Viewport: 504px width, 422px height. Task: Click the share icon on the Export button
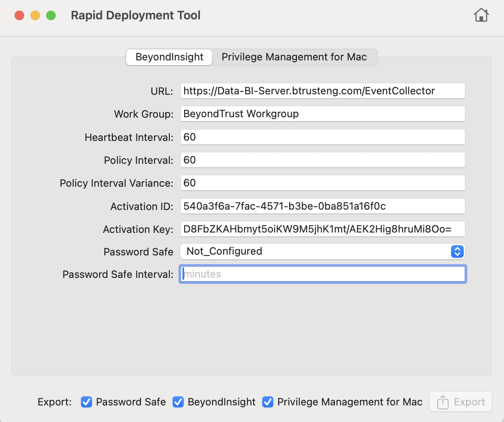coord(442,401)
